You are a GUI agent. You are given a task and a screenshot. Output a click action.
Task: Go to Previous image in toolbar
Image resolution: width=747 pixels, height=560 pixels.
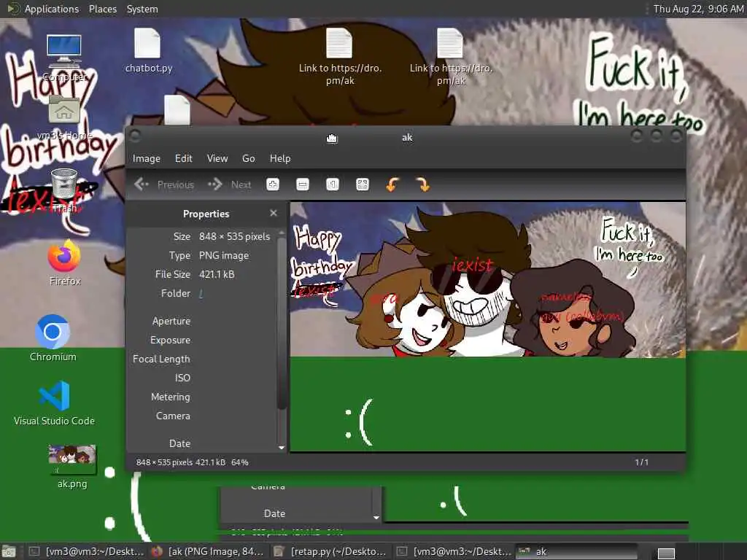click(x=164, y=184)
